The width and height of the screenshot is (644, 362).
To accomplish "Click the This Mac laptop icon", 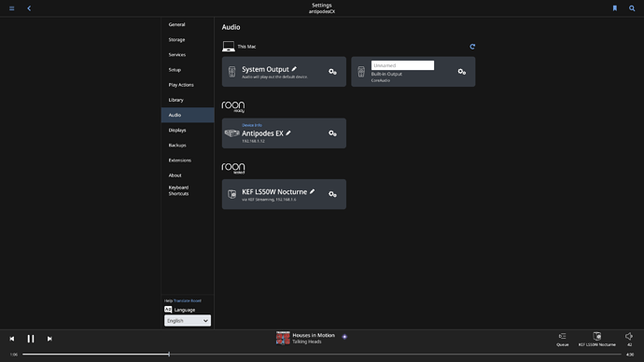I will coord(229,47).
